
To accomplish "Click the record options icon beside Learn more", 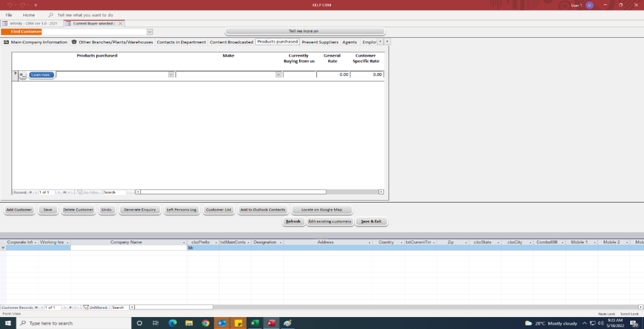I will pyautogui.click(x=23, y=75).
